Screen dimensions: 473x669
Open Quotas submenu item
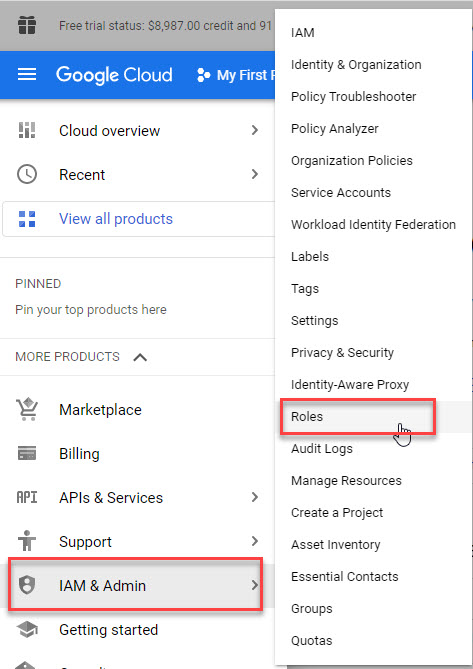312,641
